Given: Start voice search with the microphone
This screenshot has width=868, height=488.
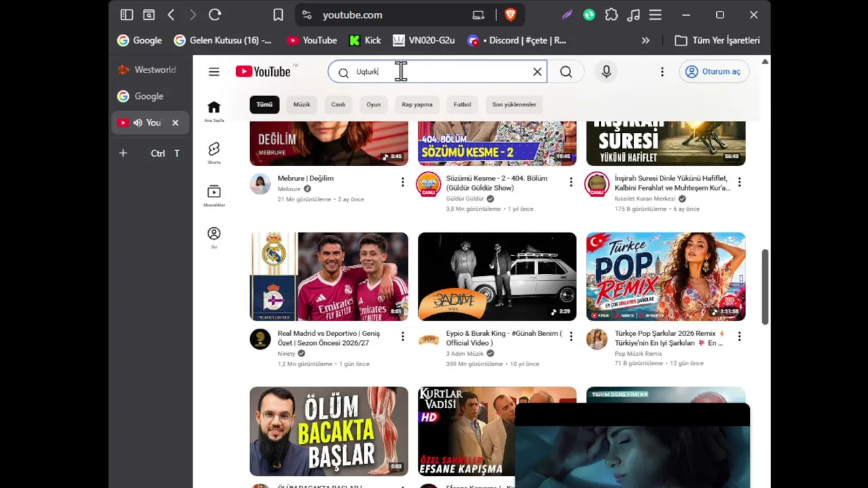Looking at the screenshot, I should 606,72.
